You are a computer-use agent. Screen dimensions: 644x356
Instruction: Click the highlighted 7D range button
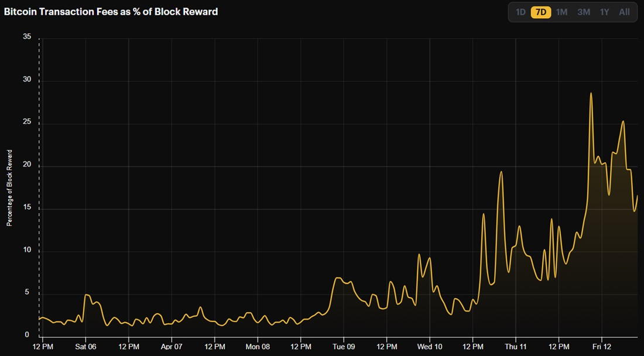[541, 12]
